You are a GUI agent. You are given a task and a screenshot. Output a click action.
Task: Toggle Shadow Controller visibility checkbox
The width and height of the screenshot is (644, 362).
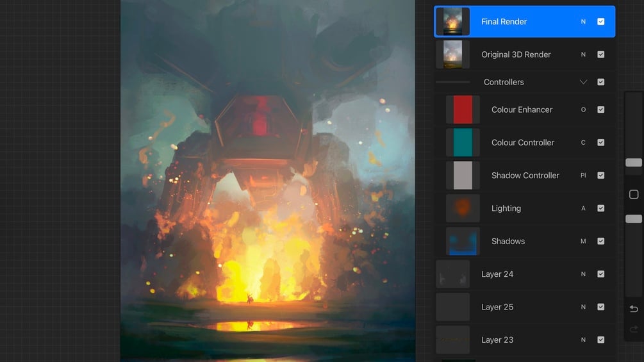tap(601, 176)
